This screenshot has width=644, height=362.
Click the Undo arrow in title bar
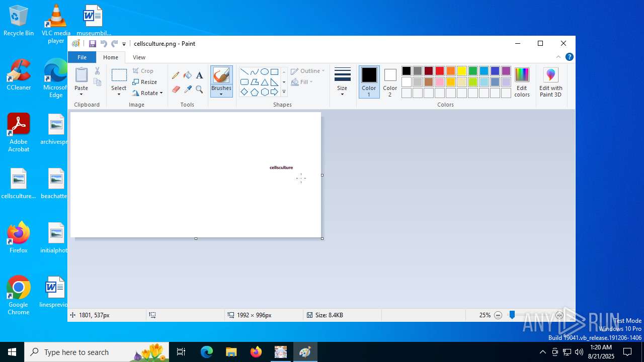(104, 44)
